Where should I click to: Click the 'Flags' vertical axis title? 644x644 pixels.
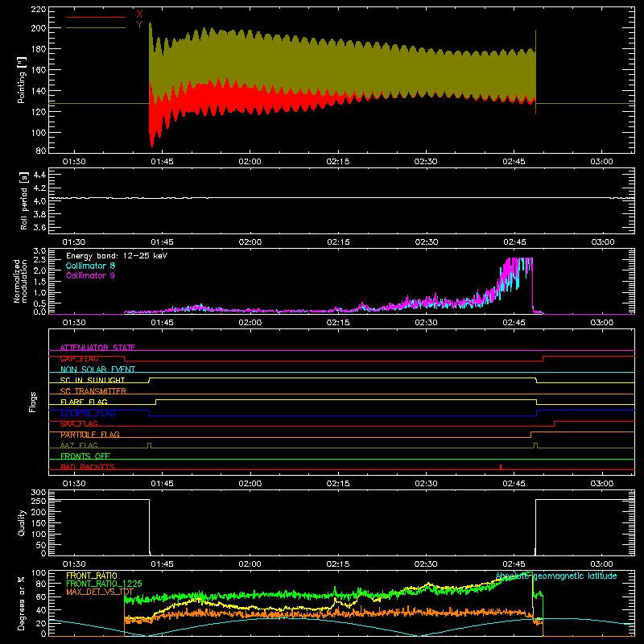[32, 402]
